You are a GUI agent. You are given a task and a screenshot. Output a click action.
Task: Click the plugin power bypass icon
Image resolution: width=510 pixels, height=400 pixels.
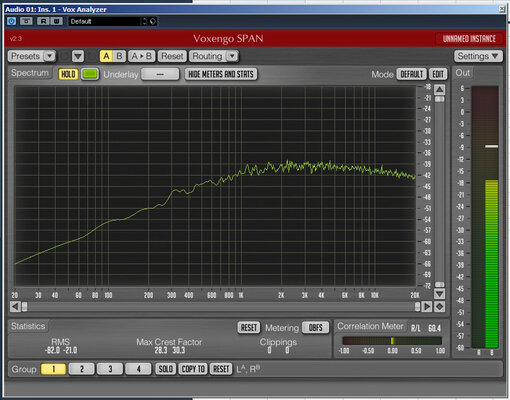pyautogui.click(x=12, y=21)
